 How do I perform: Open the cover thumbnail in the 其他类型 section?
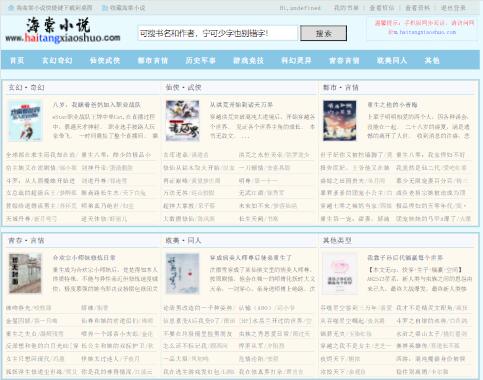340,274
